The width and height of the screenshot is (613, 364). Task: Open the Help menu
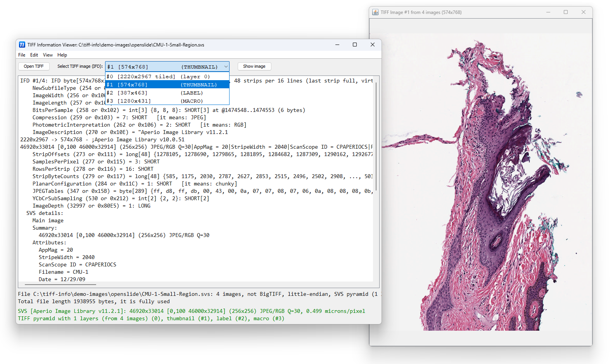click(62, 55)
